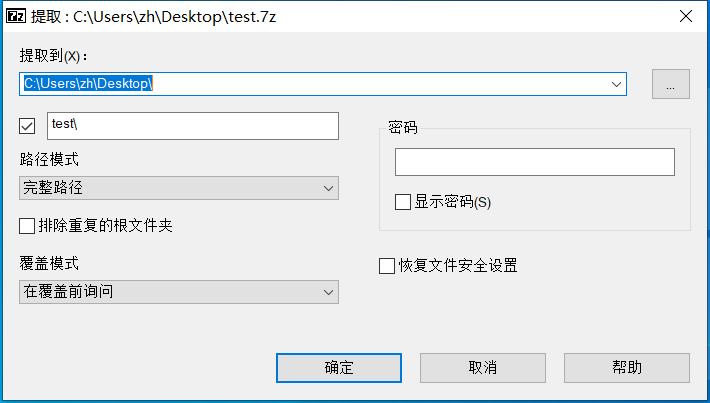710x403 pixels.
Task: Focus the 密码 password input field
Action: coord(535,162)
